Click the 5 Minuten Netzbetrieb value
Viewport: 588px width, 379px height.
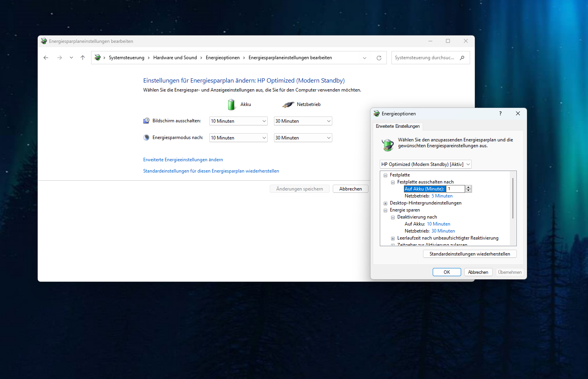click(x=442, y=196)
